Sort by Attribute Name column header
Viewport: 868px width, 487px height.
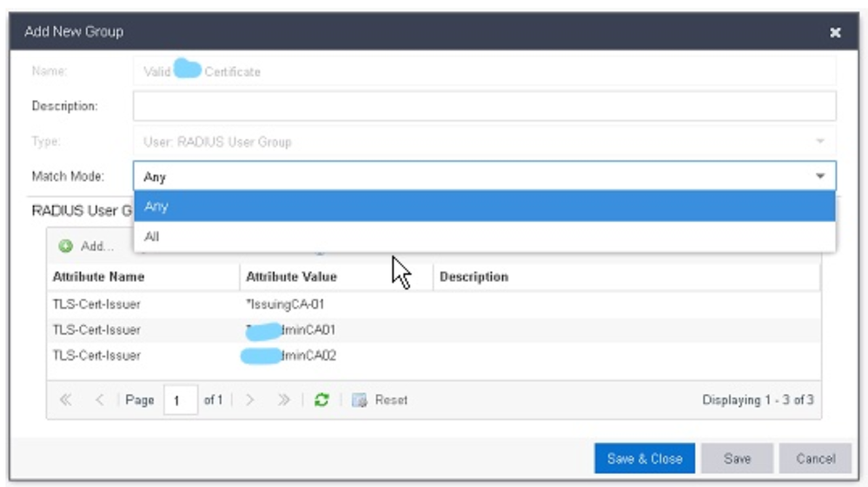coord(99,277)
